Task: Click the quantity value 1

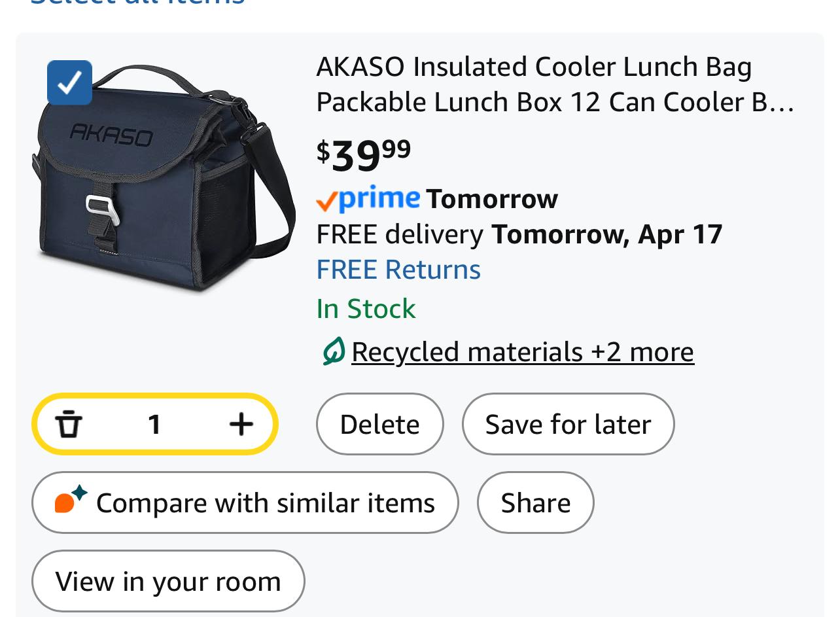Action: [154, 424]
